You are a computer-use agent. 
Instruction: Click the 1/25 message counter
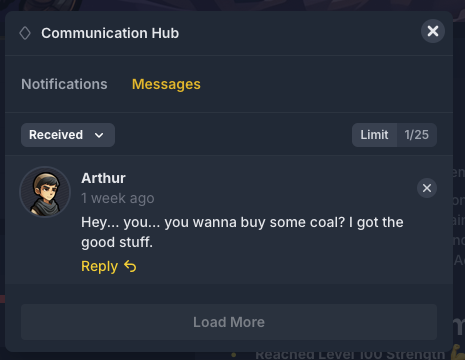click(x=417, y=135)
